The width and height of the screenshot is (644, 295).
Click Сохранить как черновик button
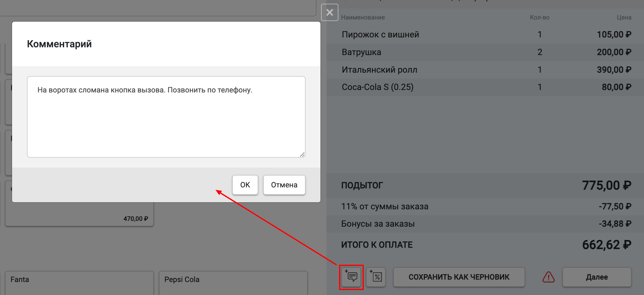[459, 277]
